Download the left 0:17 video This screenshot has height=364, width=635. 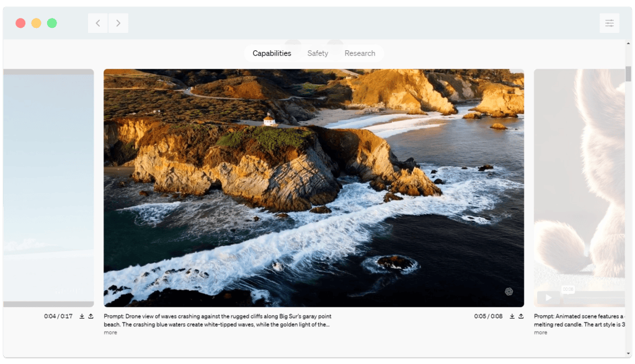[82, 316]
